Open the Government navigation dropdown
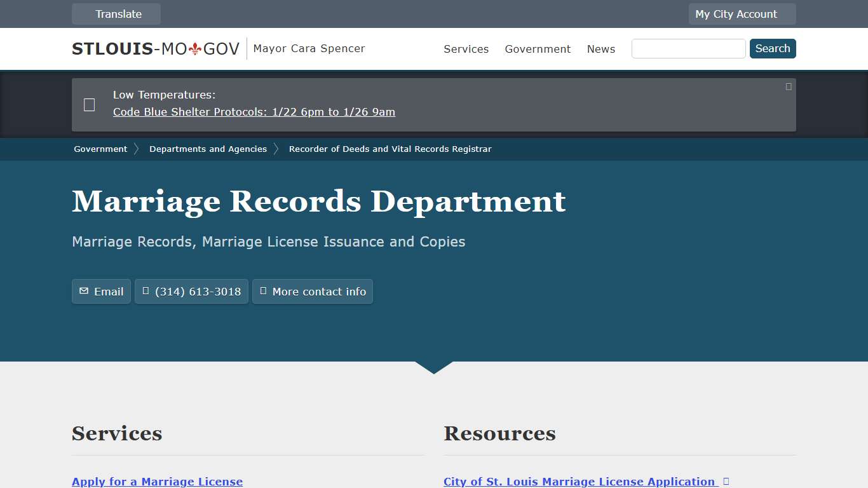 (x=538, y=49)
